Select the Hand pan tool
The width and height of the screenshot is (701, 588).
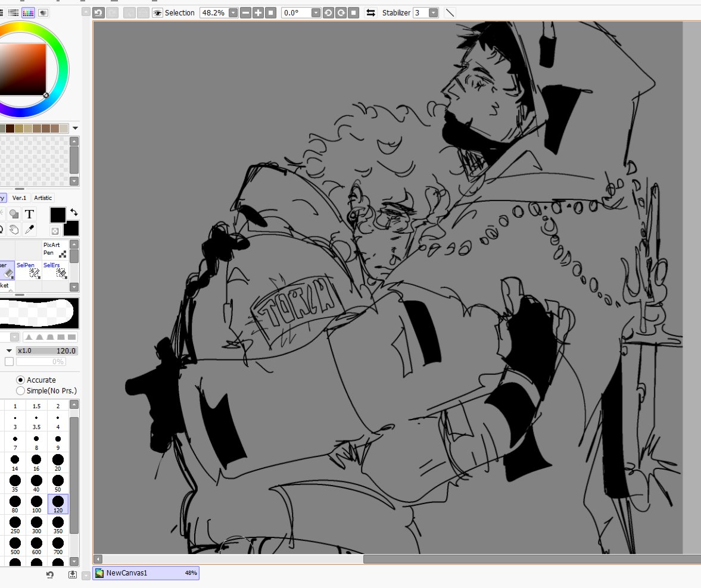[14, 229]
